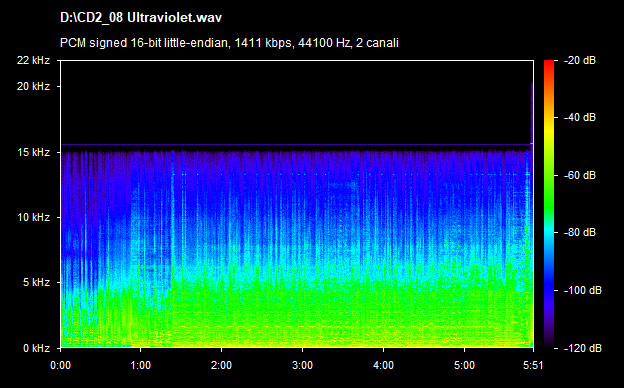Click the 5:51 end time label
624x388 pixels.
(533, 365)
